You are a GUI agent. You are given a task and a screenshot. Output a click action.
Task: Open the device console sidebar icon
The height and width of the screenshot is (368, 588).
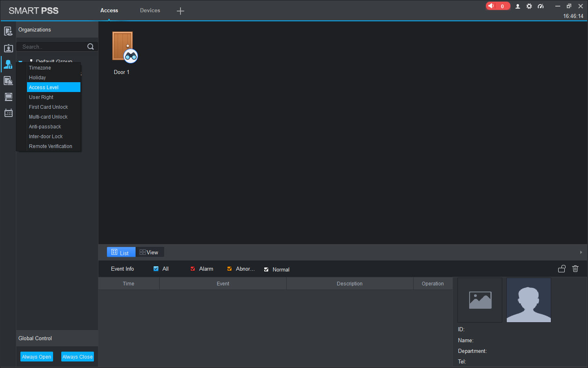click(8, 97)
